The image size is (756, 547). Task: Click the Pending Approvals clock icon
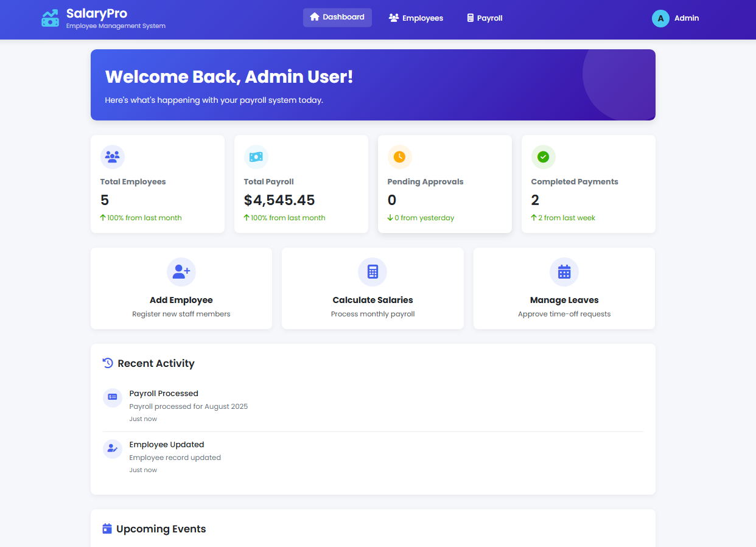(x=399, y=157)
